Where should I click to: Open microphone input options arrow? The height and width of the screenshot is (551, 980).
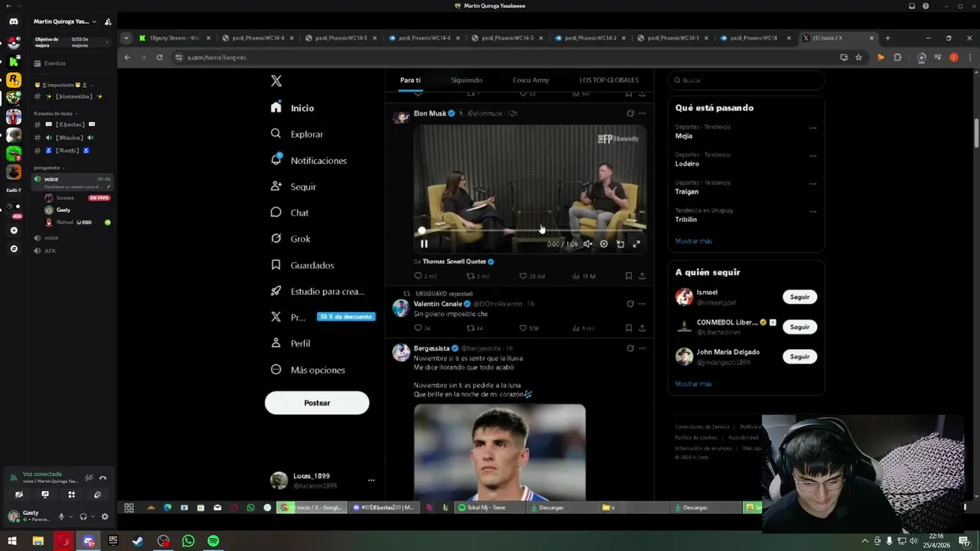point(71,517)
